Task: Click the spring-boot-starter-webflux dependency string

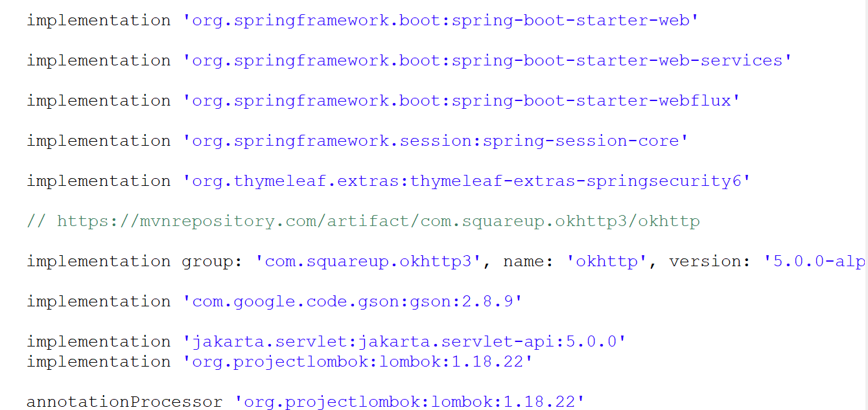Action: pyautogui.click(x=462, y=100)
